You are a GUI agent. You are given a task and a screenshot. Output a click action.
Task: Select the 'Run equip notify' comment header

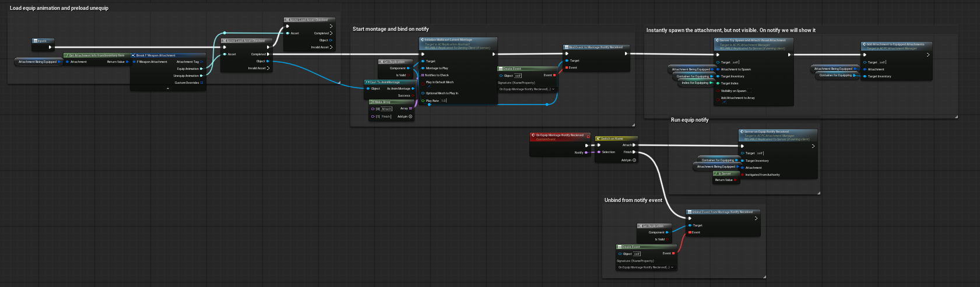pyautogui.click(x=690, y=120)
